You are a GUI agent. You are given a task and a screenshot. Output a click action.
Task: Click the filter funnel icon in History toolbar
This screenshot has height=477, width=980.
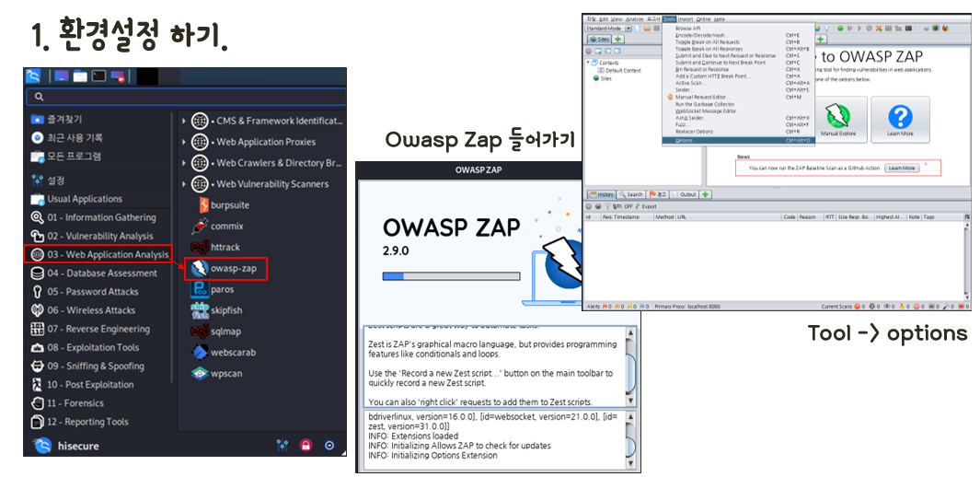(607, 205)
